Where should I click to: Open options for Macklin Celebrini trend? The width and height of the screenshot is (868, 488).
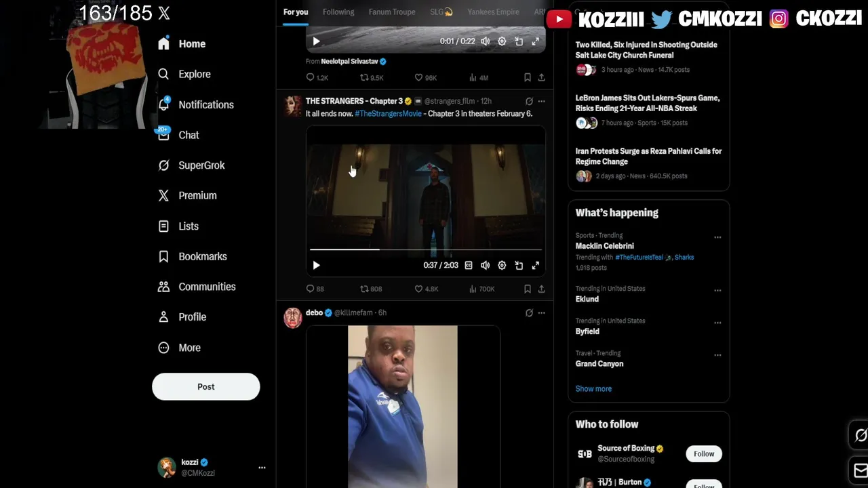[717, 238]
